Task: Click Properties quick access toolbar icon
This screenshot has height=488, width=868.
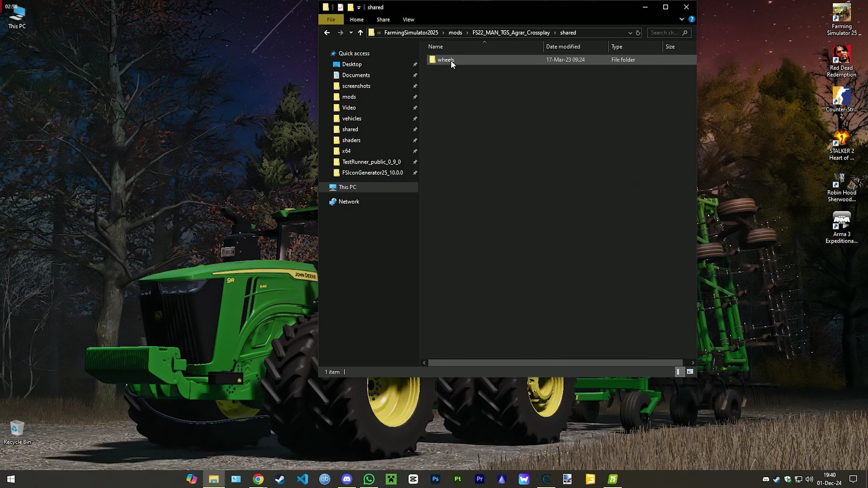Action: coord(340,7)
